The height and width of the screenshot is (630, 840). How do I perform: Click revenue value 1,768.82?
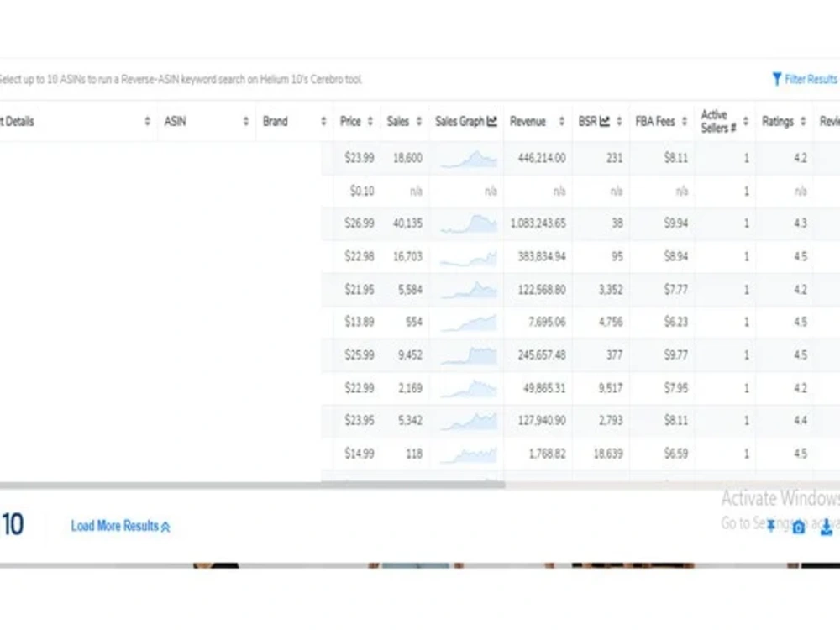[x=547, y=454]
